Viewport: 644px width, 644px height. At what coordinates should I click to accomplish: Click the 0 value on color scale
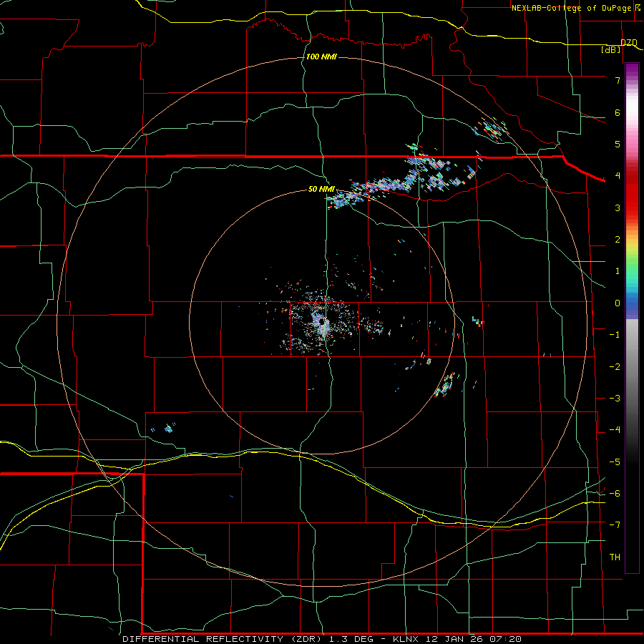(x=618, y=303)
